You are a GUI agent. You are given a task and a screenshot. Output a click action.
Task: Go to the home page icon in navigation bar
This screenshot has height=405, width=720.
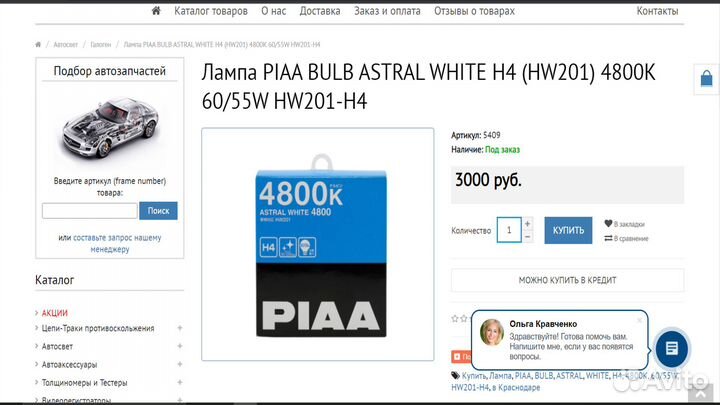pos(156,11)
